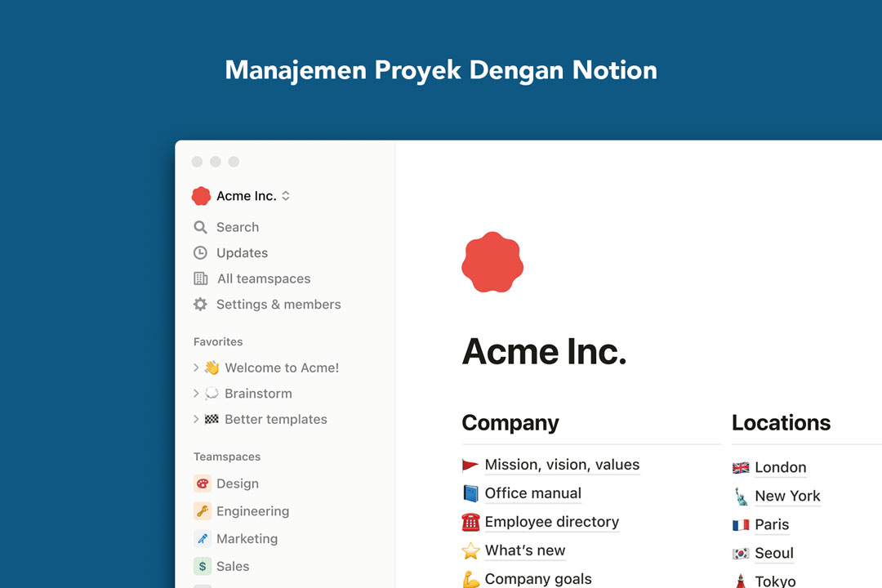Screen dimensions: 882x588
Task: Click the Teamspaces section header
Action: pos(227,457)
